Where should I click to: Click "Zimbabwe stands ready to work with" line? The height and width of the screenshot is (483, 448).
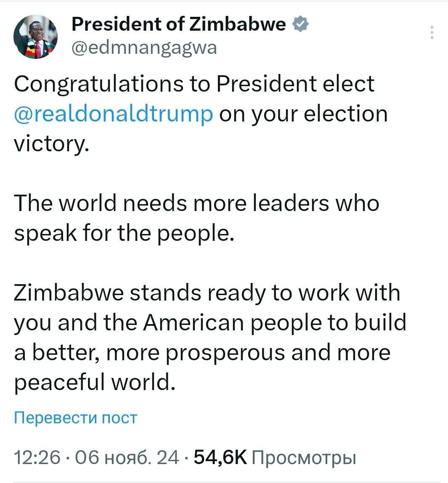(x=207, y=293)
